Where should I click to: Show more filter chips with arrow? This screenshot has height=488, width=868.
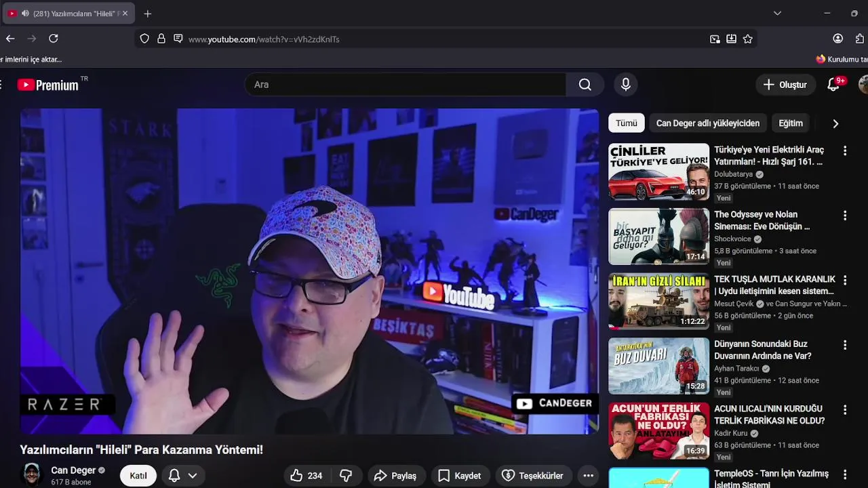tap(835, 123)
